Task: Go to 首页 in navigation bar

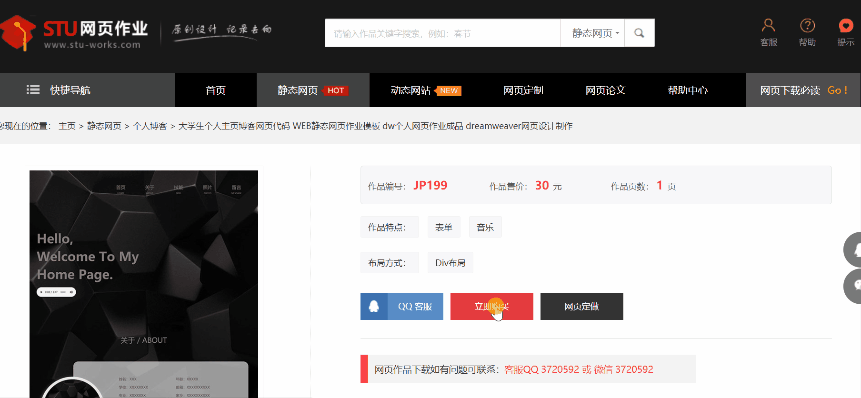Action: click(216, 90)
